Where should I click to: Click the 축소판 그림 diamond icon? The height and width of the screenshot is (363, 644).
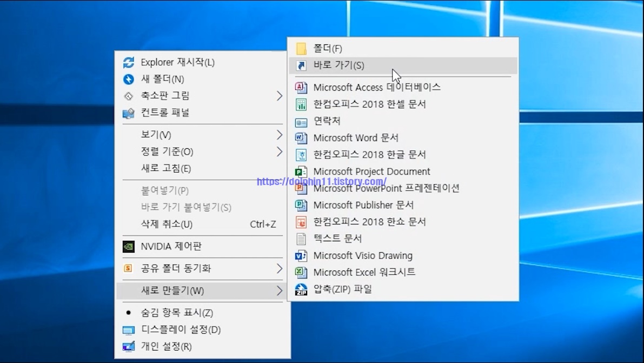tap(129, 96)
